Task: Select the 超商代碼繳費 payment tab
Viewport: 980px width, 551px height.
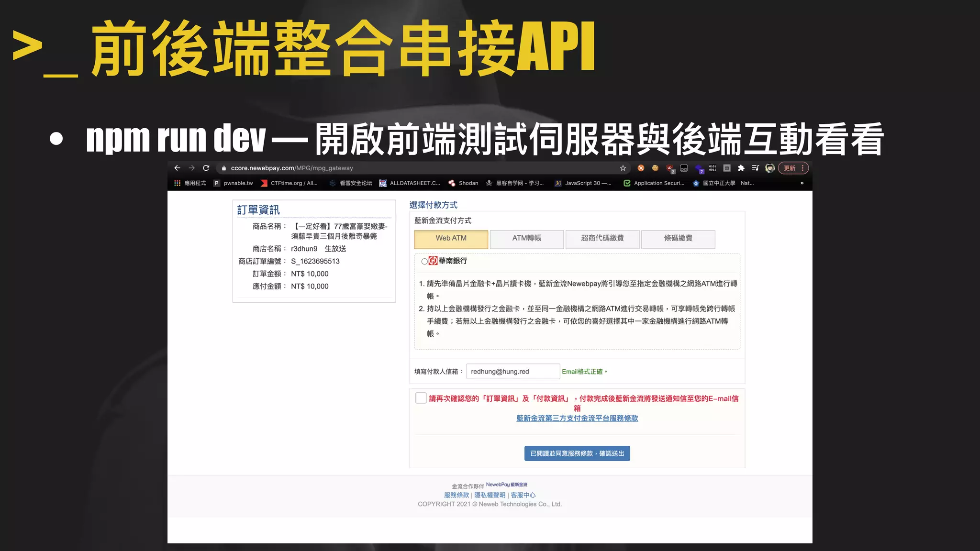Action: pos(602,239)
